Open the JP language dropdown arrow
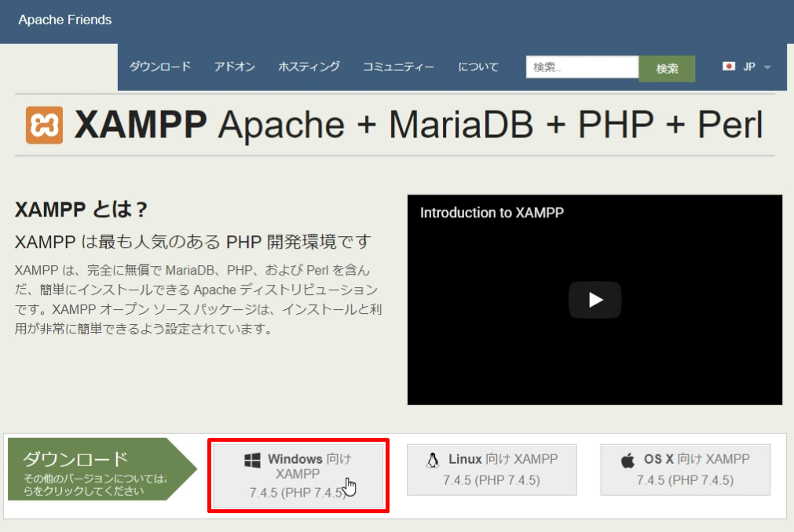This screenshot has width=794, height=532. tap(767, 67)
